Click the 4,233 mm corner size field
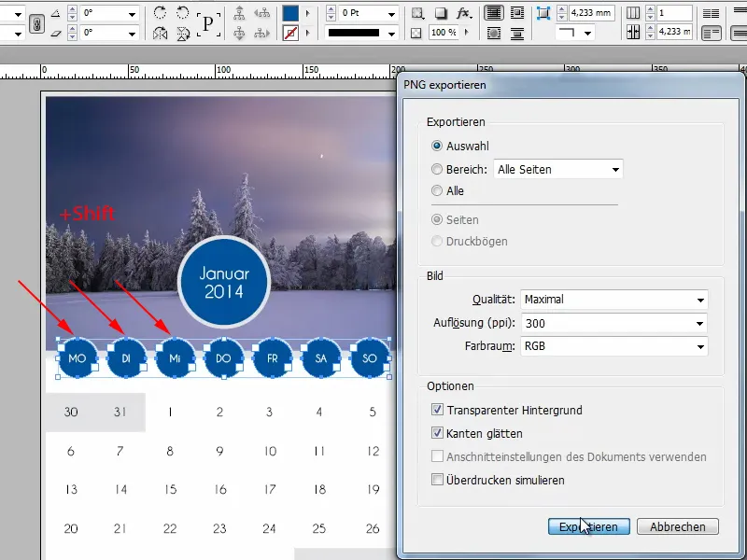Image resolution: width=747 pixels, height=560 pixels. coord(591,13)
